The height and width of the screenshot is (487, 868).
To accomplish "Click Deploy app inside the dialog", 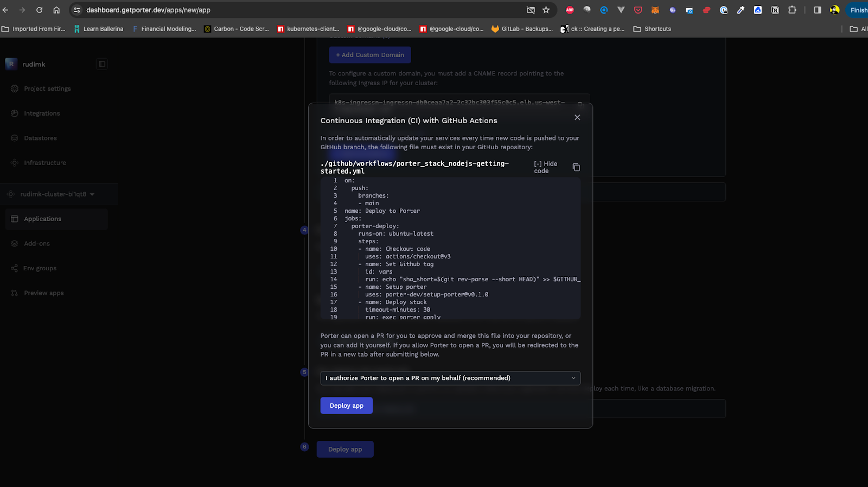I will point(346,406).
